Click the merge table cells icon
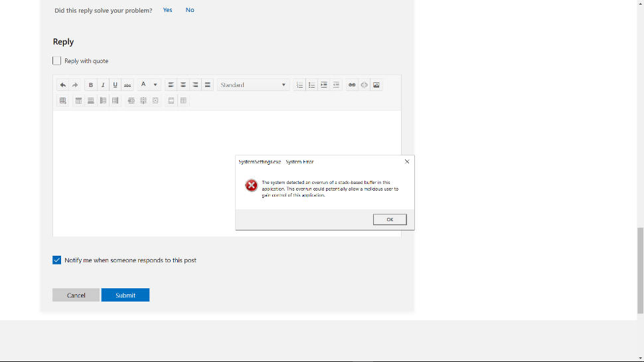Screen dimensions: 644x362 pyautogui.click(x=171, y=101)
